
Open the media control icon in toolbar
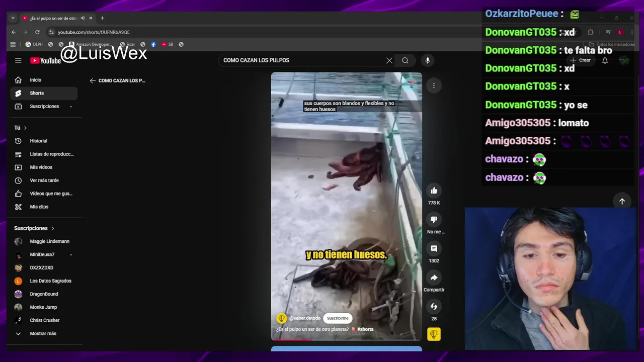click(609, 32)
